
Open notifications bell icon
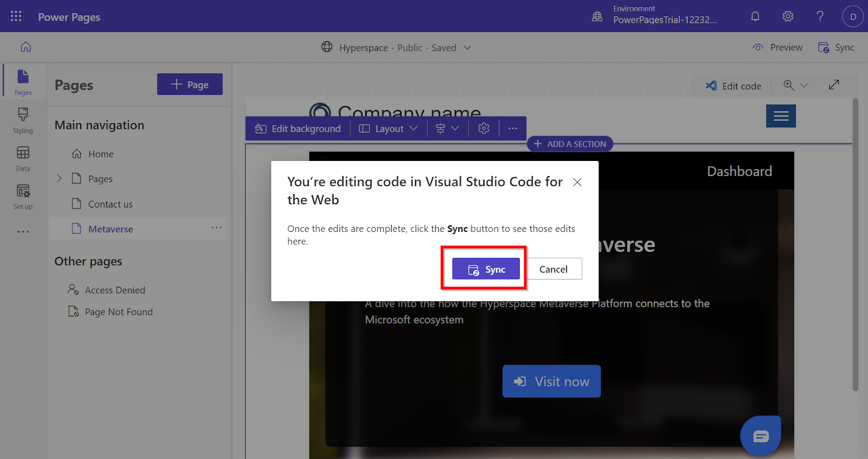(x=755, y=16)
